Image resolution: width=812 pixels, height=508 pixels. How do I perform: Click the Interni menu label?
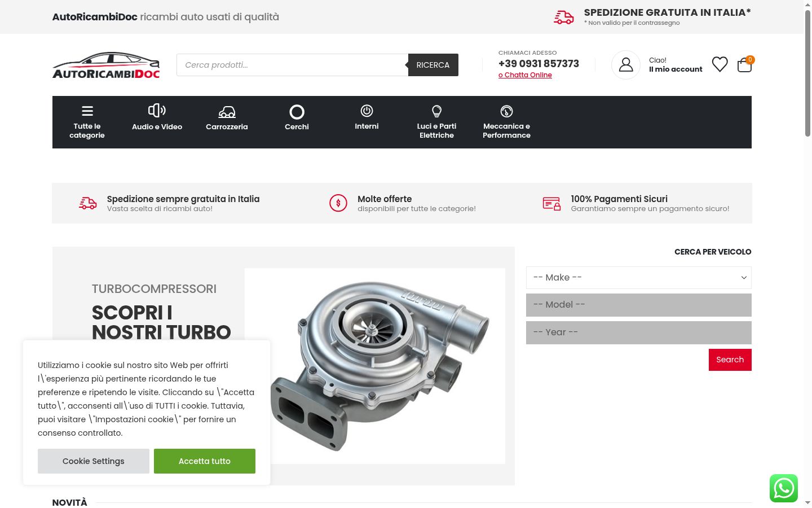(367, 126)
